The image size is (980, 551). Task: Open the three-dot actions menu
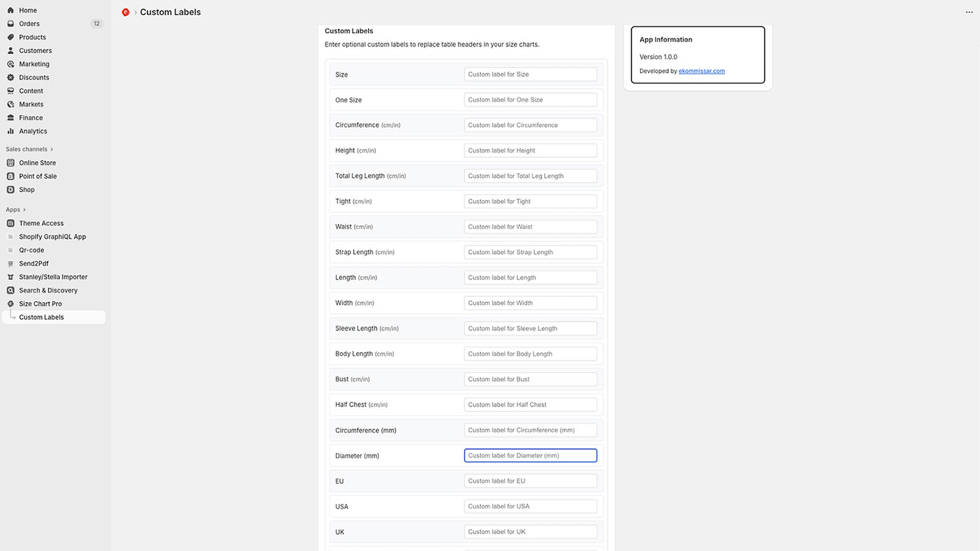click(969, 12)
